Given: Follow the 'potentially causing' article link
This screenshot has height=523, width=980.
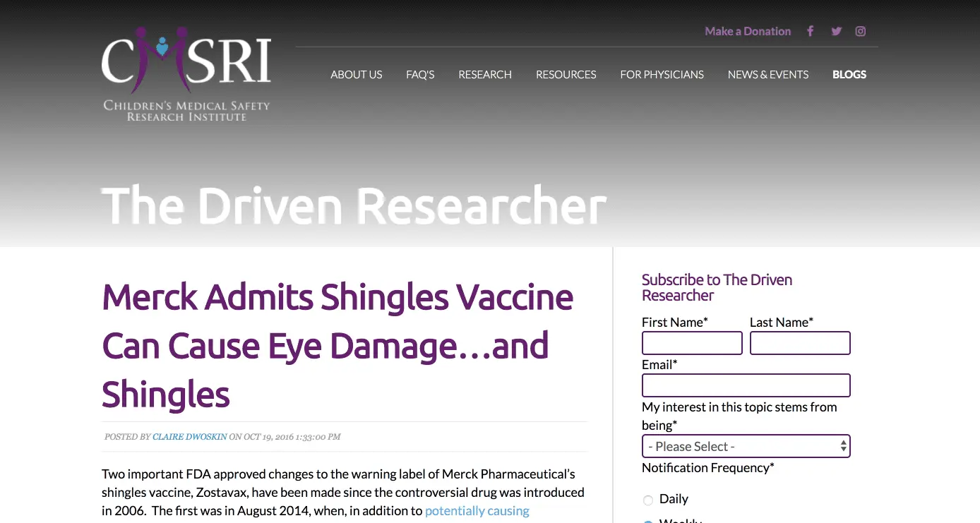Looking at the screenshot, I should click(477, 511).
